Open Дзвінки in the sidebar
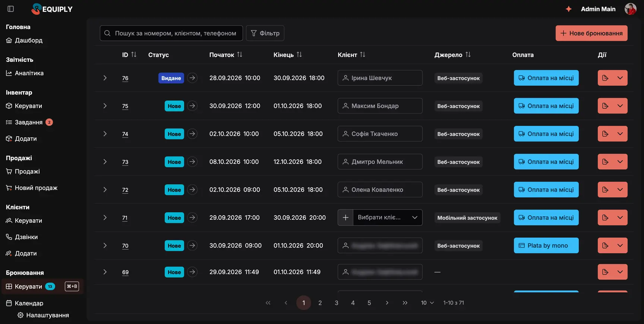Viewport: 644px width, 324px height. click(x=22, y=237)
